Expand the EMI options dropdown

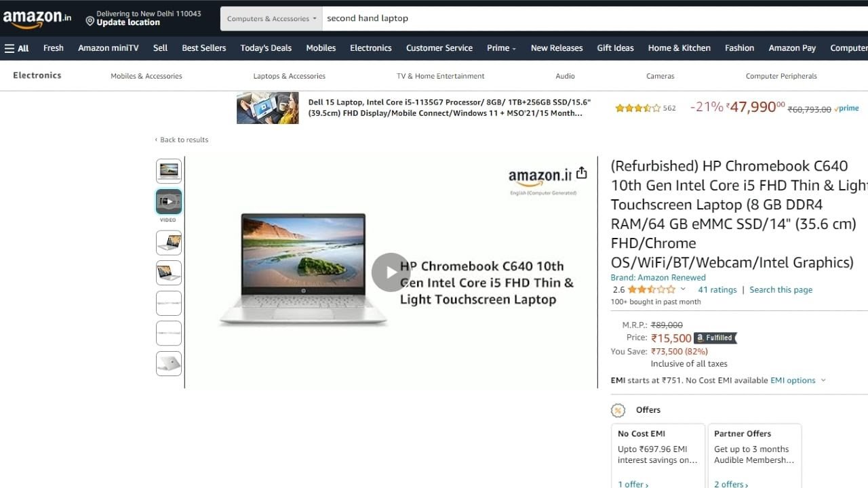pos(798,380)
